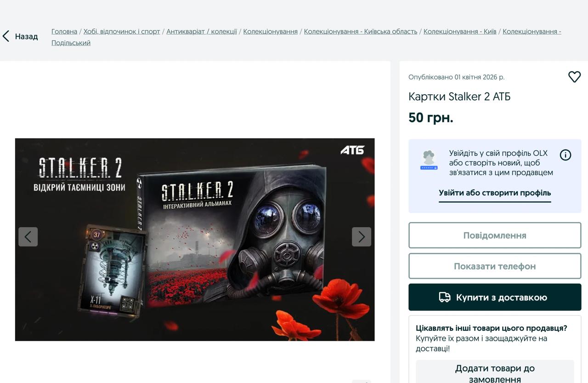Open the Stalker 2 almanac product photo
The width and height of the screenshot is (588, 383).
point(195,240)
